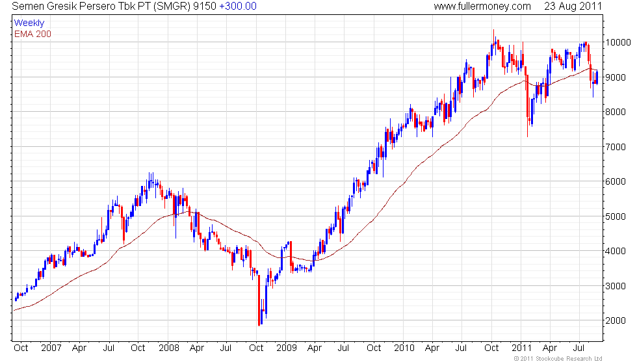Viewport: 637px width, 364px height.
Task: Click the '© 2011 Stockcube Research Ltd' copyright text
Action: click(558, 359)
